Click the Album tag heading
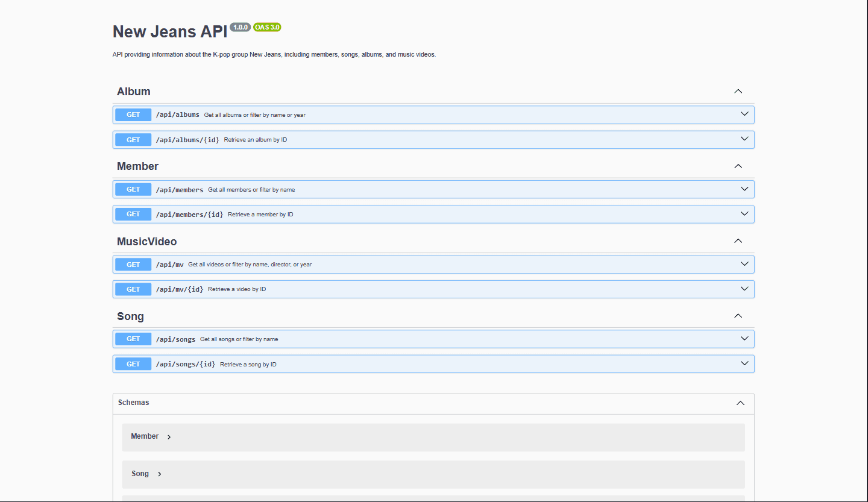Viewport: 868px width, 502px height. [134, 92]
